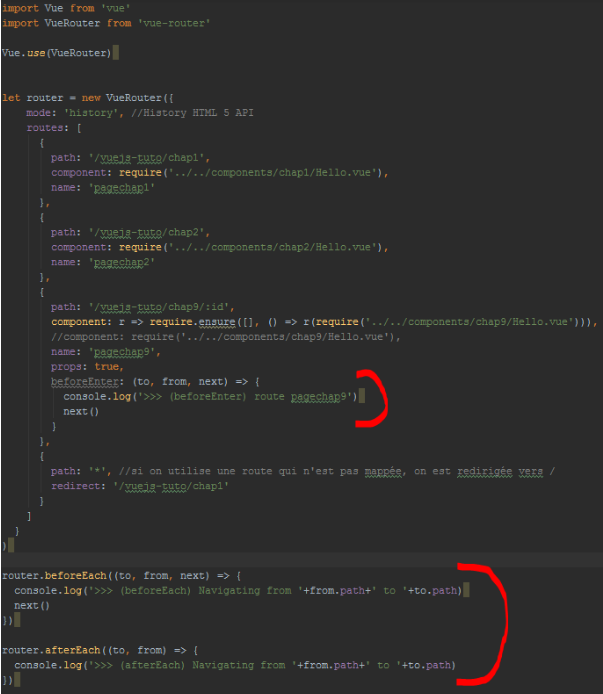The height and width of the screenshot is (694, 603).
Task: Click the 'routes: [' line
Action: (x=54, y=128)
